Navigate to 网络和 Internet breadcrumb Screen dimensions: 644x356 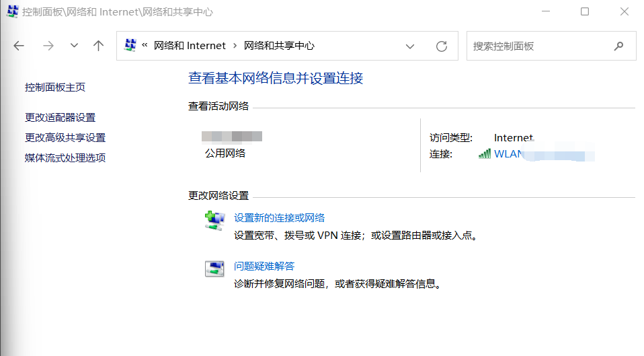190,46
